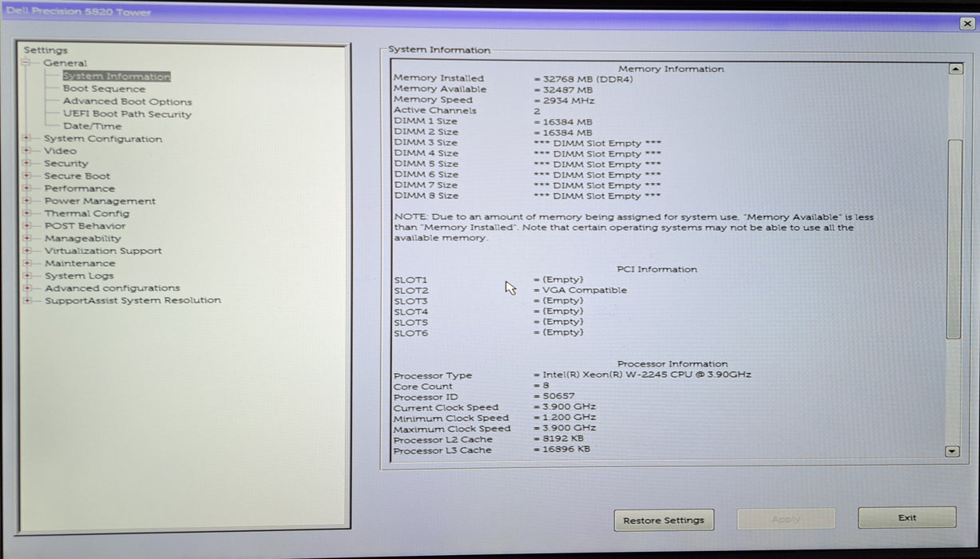
Task: Expand the Advanced configurations node
Action: [26, 288]
